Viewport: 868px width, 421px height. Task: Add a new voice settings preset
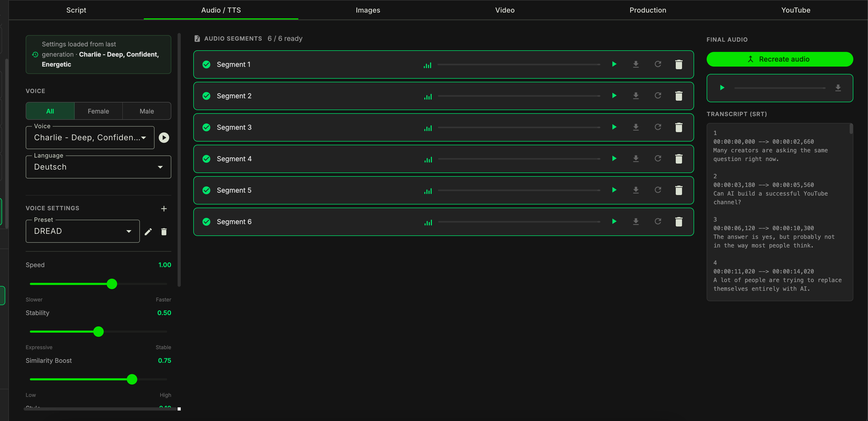[164, 209]
